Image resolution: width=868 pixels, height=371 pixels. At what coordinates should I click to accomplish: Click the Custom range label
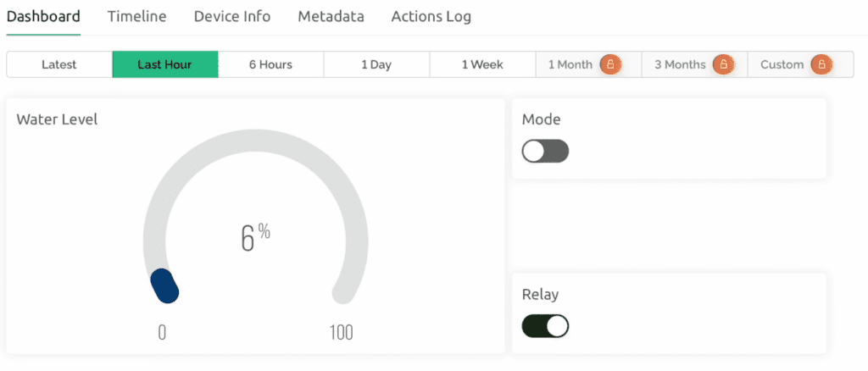pos(782,64)
